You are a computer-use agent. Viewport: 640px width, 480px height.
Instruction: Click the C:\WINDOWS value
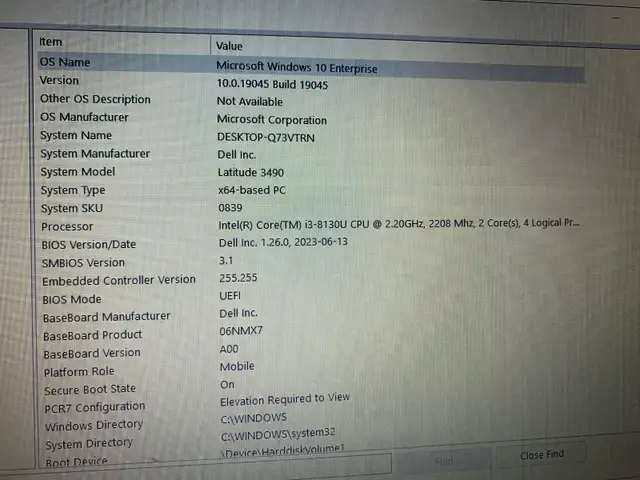point(253,418)
